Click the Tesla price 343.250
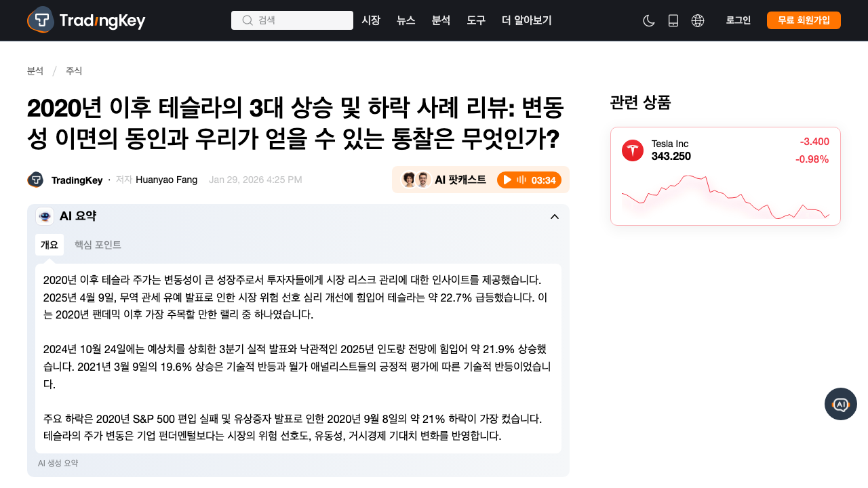 [671, 157]
